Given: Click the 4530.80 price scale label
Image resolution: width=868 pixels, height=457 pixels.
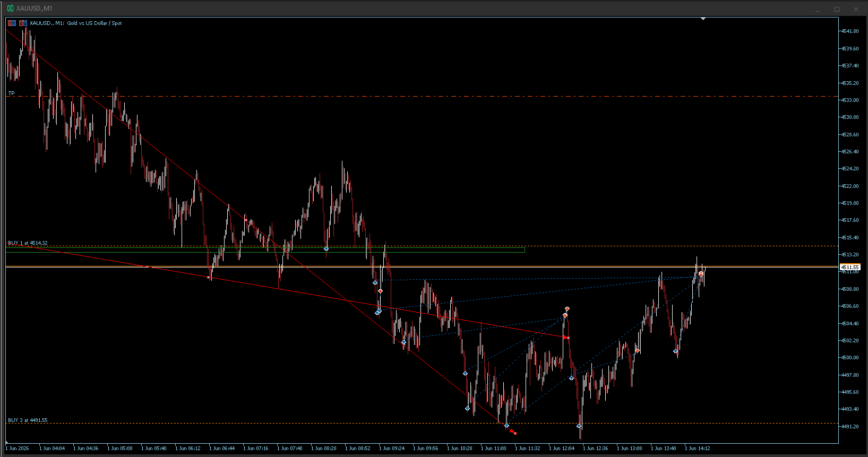Looking at the screenshot, I should tap(850, 117).
